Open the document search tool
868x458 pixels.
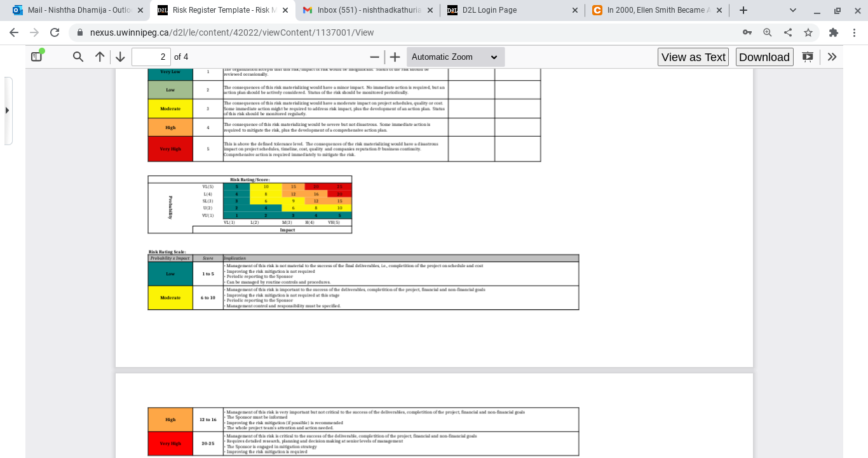coord(78,57)
